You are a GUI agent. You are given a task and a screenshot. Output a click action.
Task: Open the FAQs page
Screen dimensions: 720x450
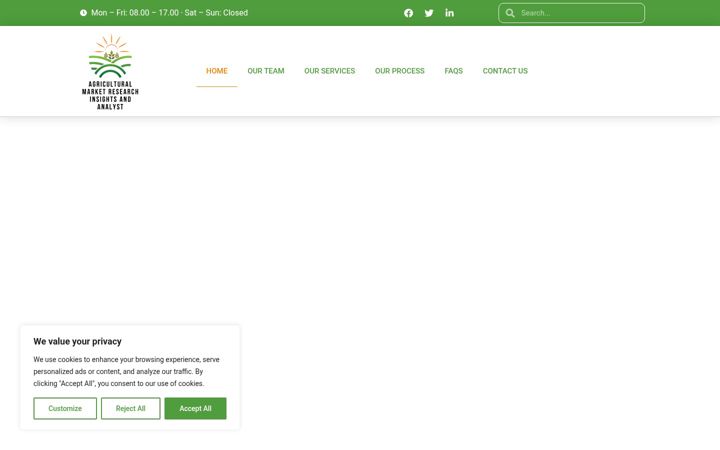[x=454, y=71]
